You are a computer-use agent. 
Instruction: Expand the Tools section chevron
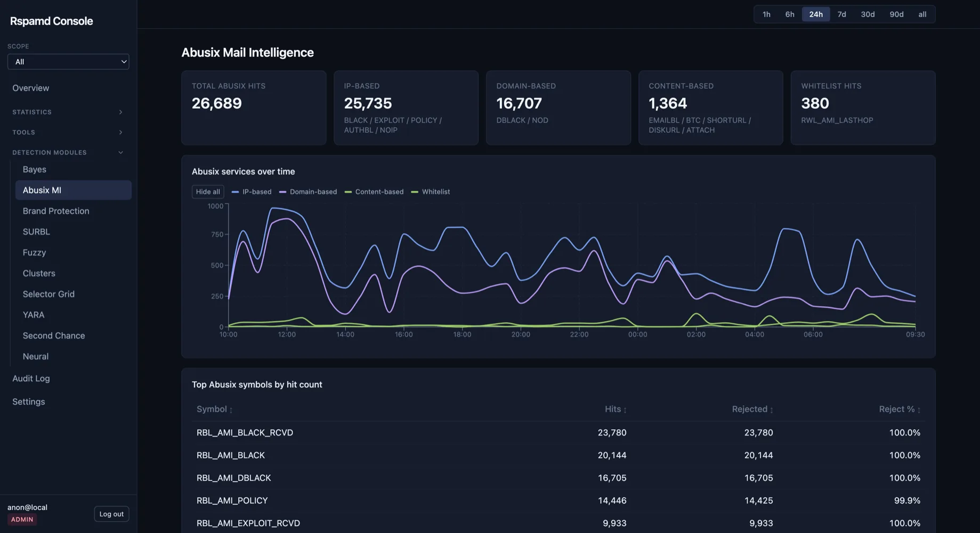[x=120, y=133]
